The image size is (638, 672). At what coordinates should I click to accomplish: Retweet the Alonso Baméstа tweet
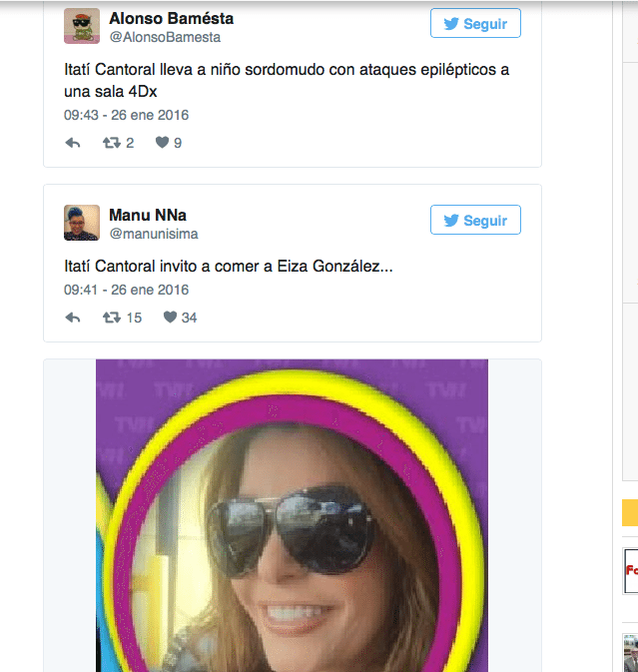coord(112,143)
